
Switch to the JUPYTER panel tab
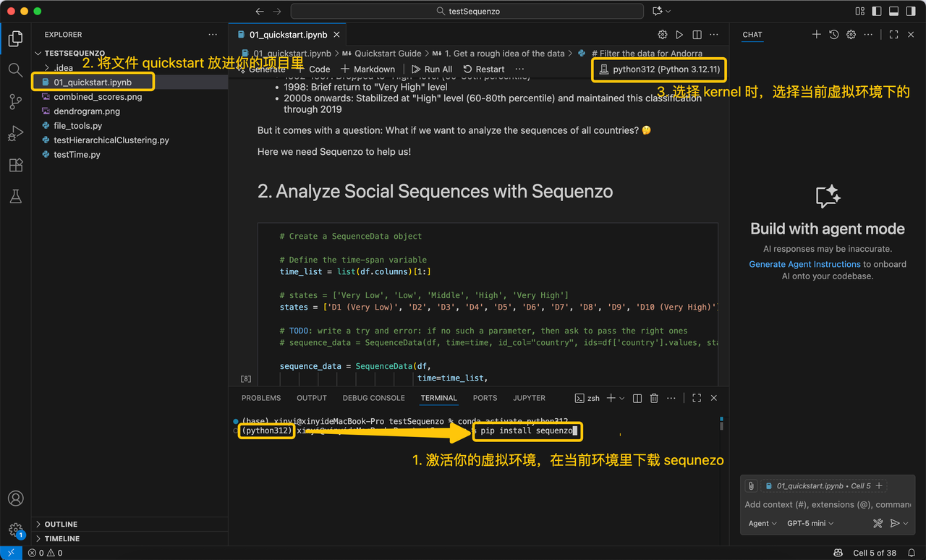pyautogui.click(x=529, y=398)
